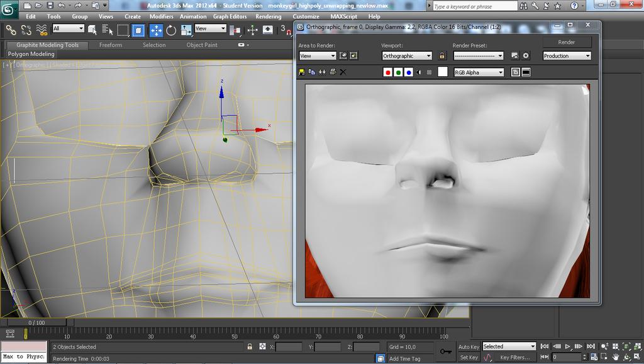Open the RGB Alpha channel dropdown
The width and height of the screenshot is (644, 364).
tap(479, 72)
